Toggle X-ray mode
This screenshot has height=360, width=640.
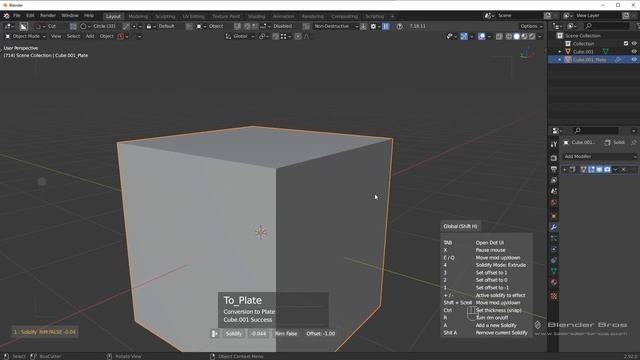pos(499,36)
